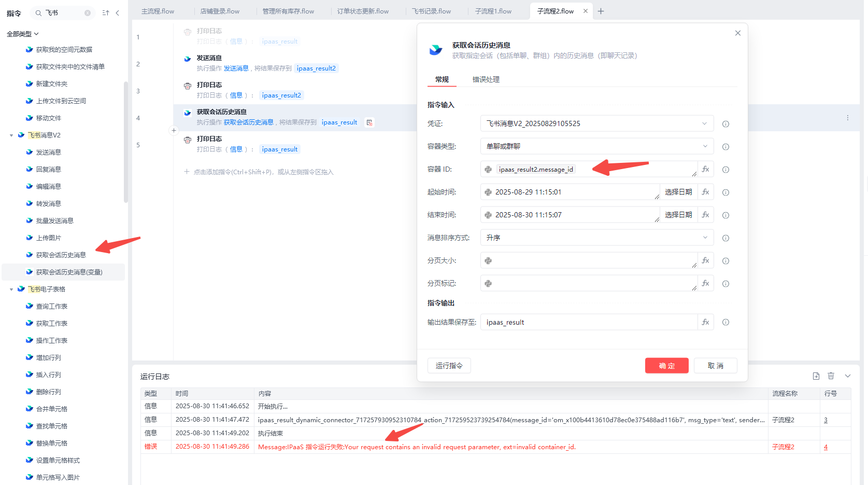
Task: Click the 发送消息 link in step 2
Action: coord(236,68)
